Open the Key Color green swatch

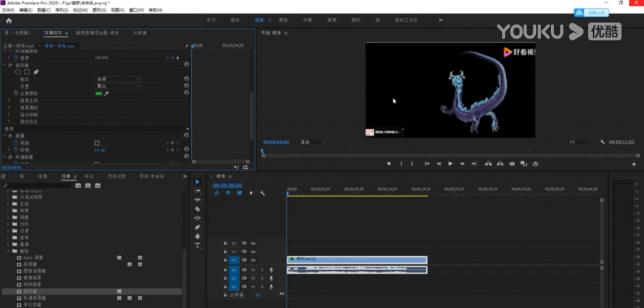[99, 94]
